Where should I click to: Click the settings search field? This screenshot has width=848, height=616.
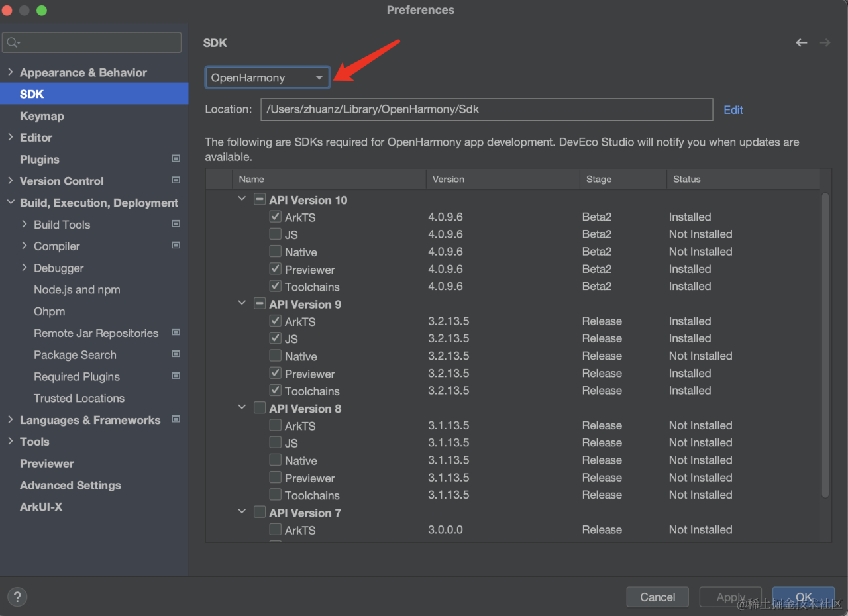[91, 42]
